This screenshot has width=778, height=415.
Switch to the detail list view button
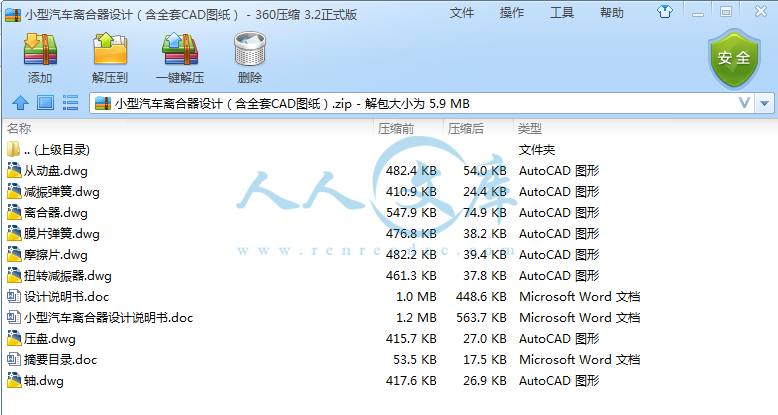coord(70,103)
